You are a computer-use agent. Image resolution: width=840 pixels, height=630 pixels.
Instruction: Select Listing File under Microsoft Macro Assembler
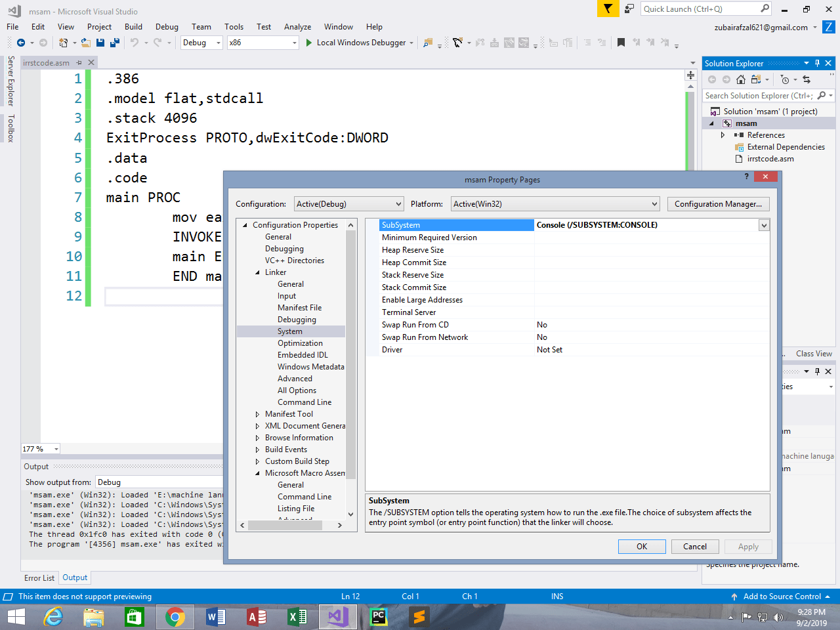click(x=296, y=509)
